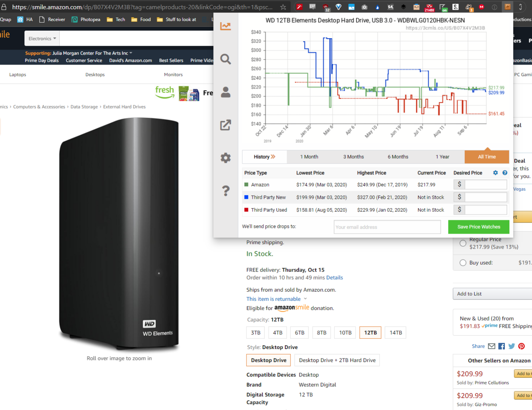Screen dimensions: 532x410
Task: Open the External Hard Drives breadcrumb link
Action: click(x=124, y=107)
